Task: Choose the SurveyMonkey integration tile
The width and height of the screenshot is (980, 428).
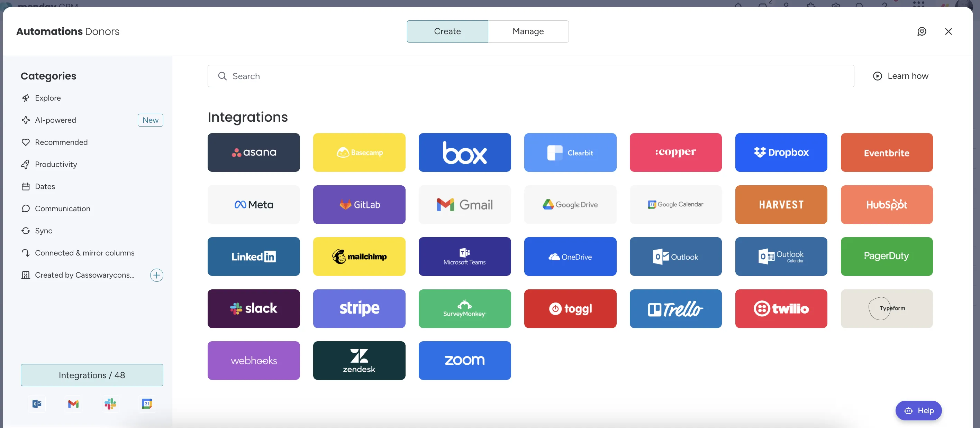Action: coord(464,309)
